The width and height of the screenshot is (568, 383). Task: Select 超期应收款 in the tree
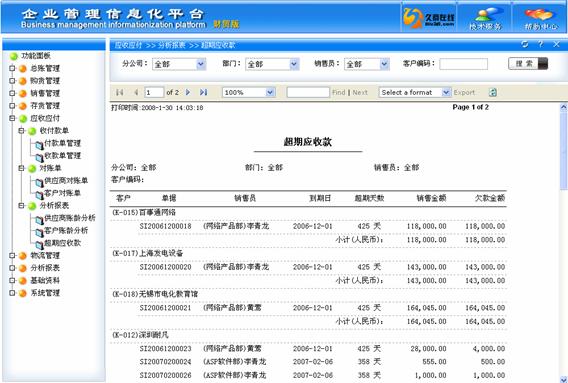pyautogui.click(x=62, y=243)
